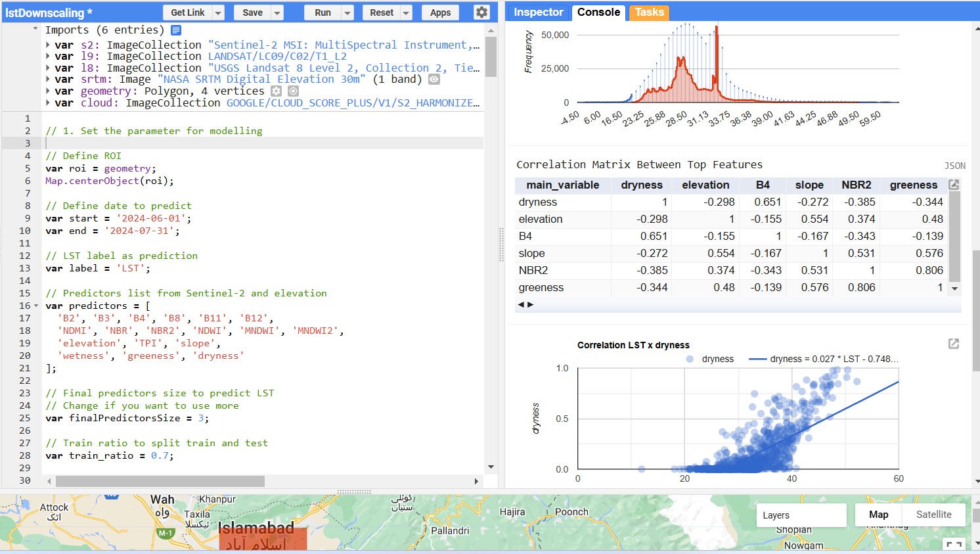The image size is (980, 554).
Task: Pop out the correlation matrix table
Action: 954,185
